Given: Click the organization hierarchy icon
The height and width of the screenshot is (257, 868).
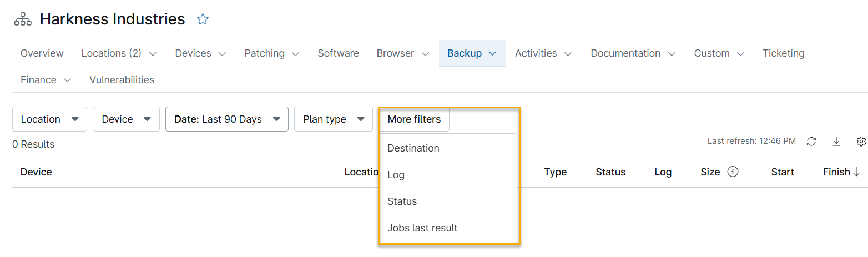Looking at the screenshot, I should (23, 19).
